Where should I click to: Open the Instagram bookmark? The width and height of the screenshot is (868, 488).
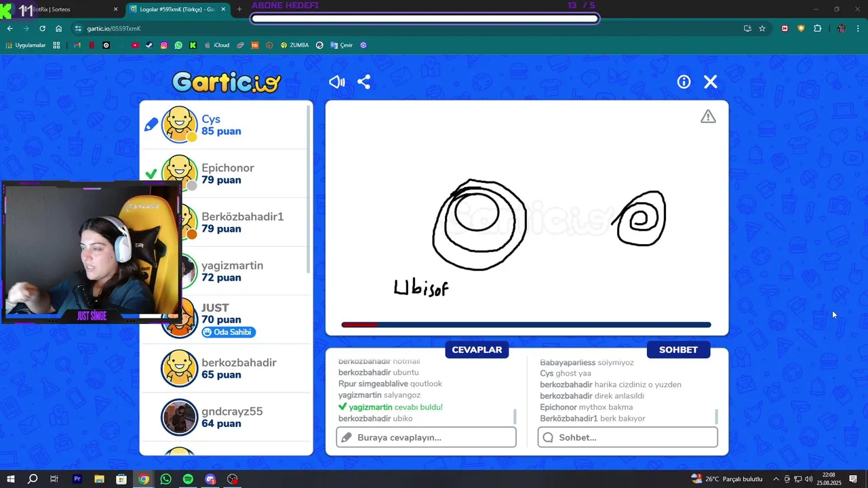[x=164, y=45]
